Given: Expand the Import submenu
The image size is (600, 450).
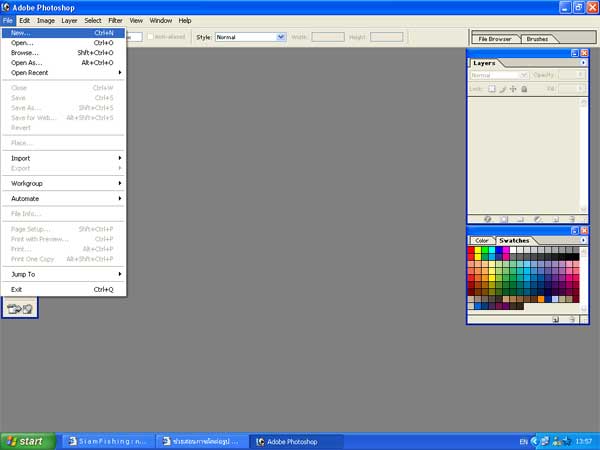Looking at the screenshot, I should [x=63, y=158].
